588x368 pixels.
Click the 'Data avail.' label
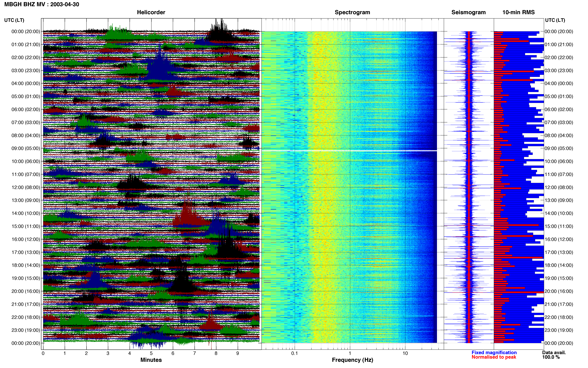(554, 352)
